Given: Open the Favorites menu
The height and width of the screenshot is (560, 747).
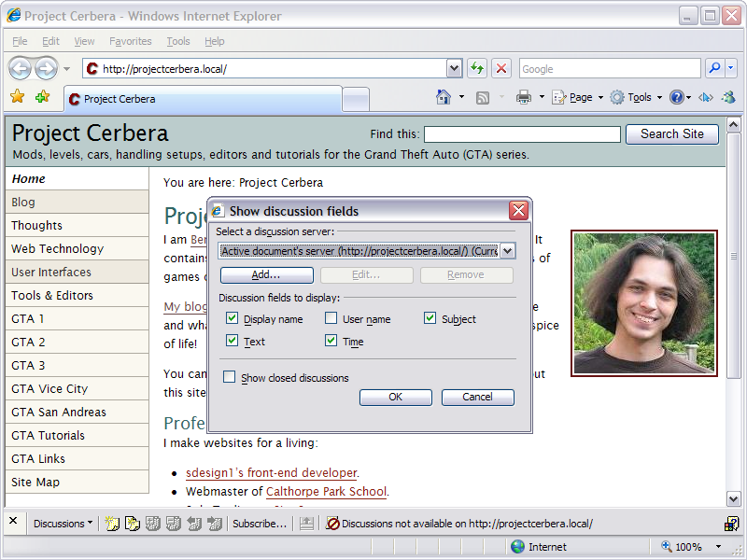Looking at the screenshot, I should [x=130, y=41].
